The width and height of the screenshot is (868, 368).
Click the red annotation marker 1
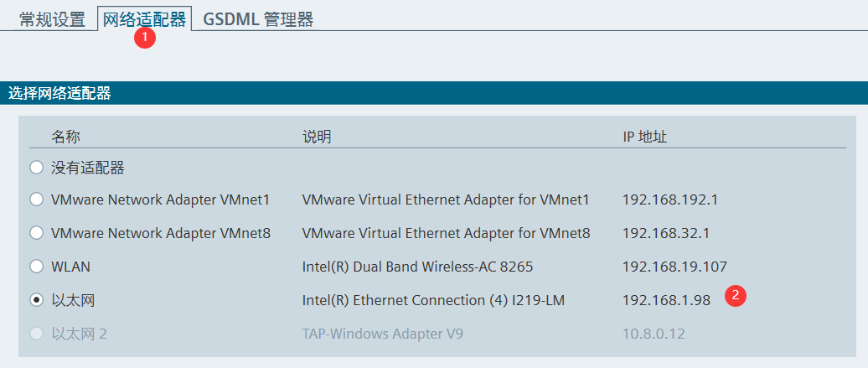tap(145, 37)
